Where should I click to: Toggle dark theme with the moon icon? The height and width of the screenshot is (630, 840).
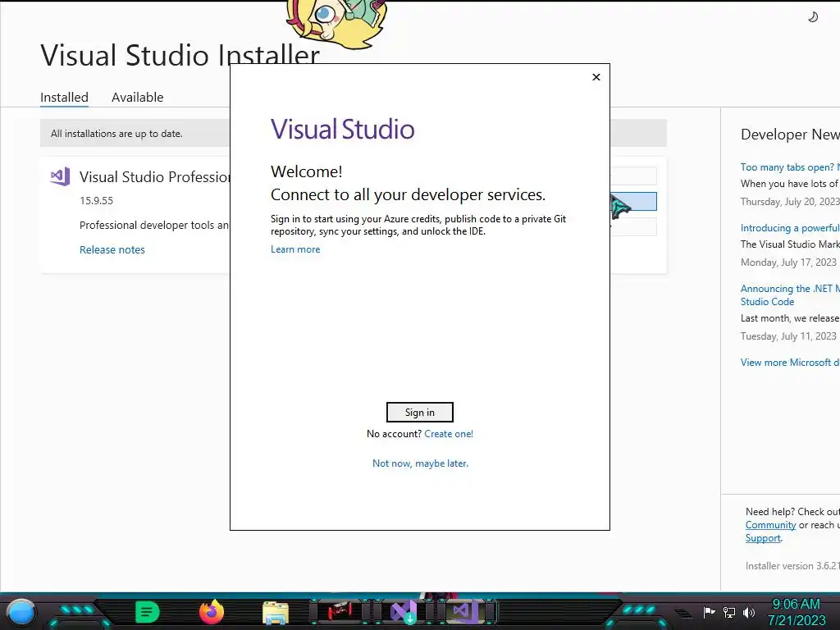point(813,17)
